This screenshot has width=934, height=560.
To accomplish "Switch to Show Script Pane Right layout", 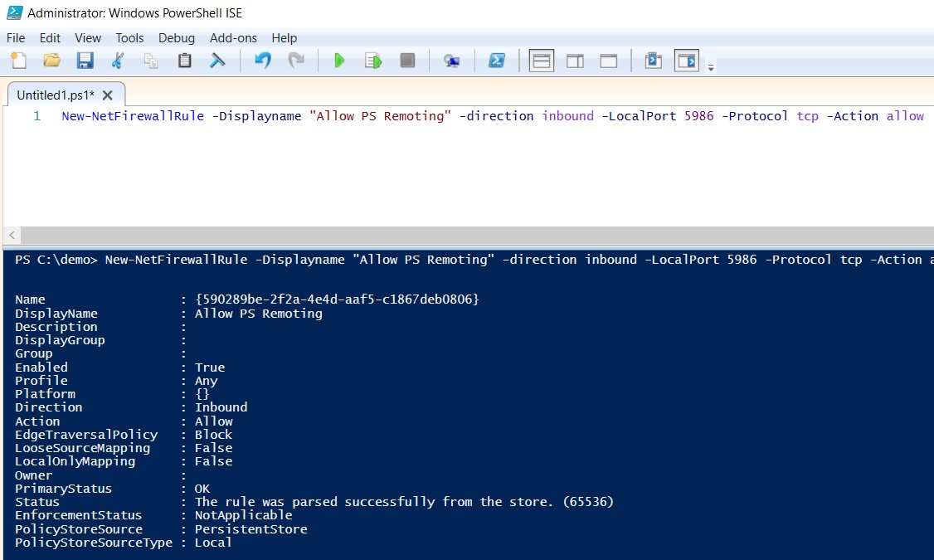I will [575, 60].
